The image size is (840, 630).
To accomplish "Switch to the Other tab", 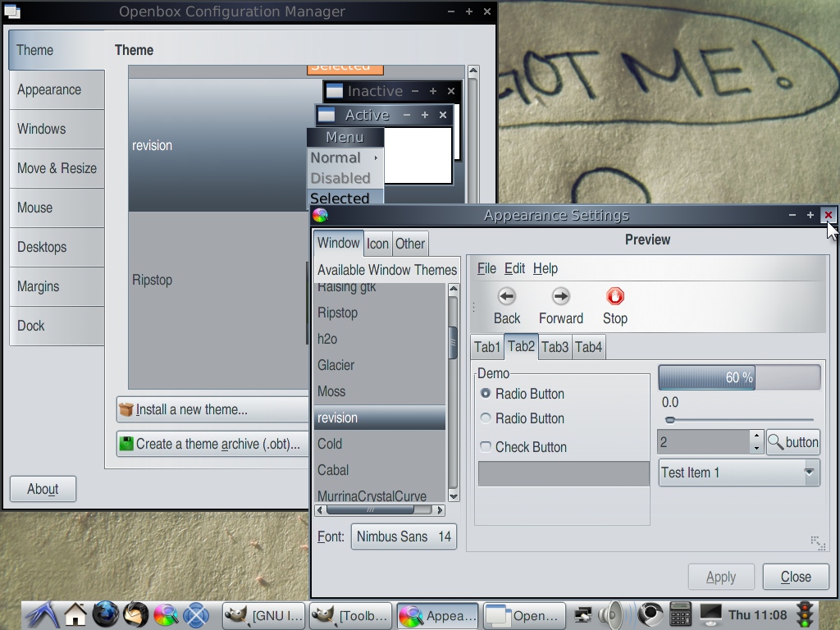I will tap(410, 244).
